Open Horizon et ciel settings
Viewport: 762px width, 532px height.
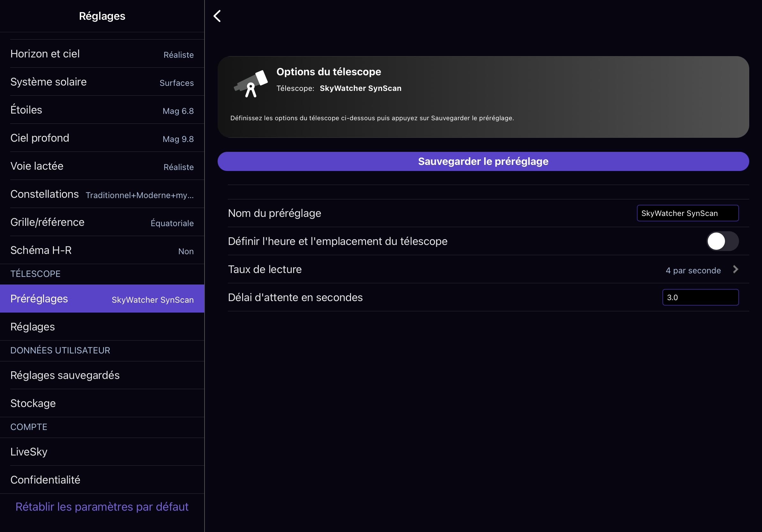click(102, 54)
